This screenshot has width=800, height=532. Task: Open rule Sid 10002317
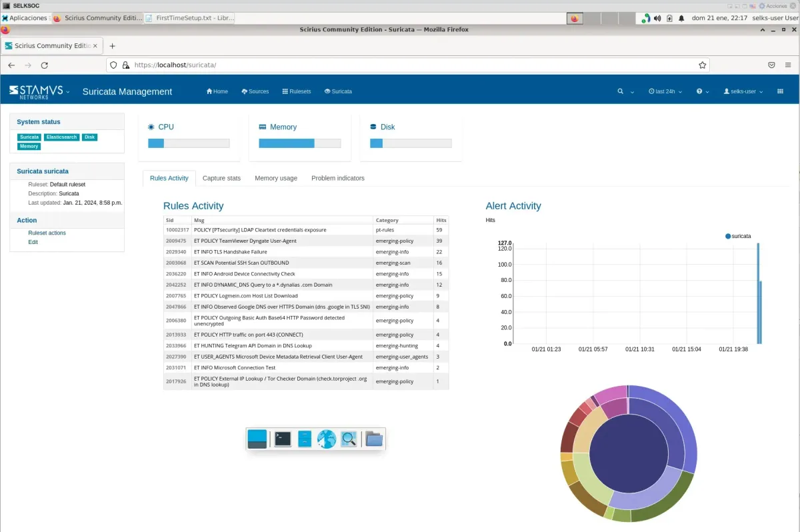point(179,230)
